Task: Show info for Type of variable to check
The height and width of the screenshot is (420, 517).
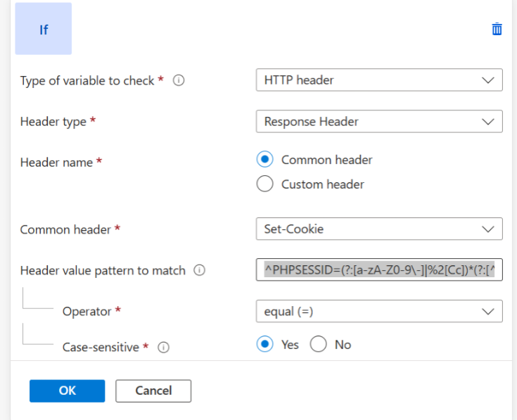Action: click(179, 80)
